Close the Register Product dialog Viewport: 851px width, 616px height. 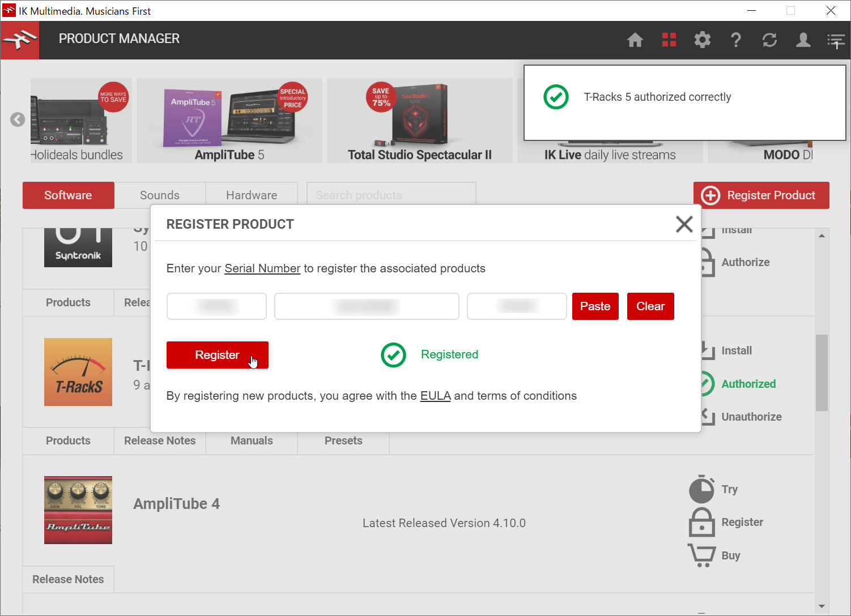[684, 224]
